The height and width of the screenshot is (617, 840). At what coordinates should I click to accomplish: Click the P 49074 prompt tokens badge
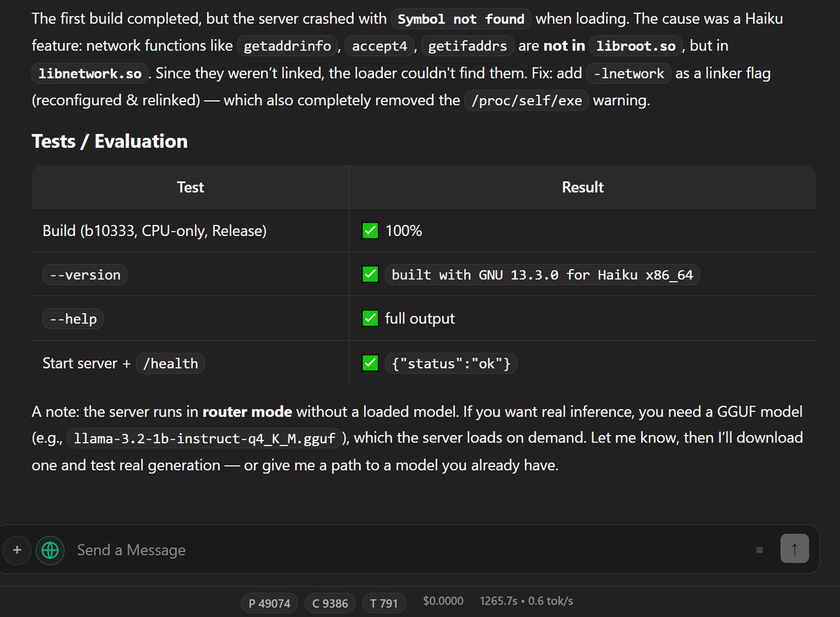[270, 603]
